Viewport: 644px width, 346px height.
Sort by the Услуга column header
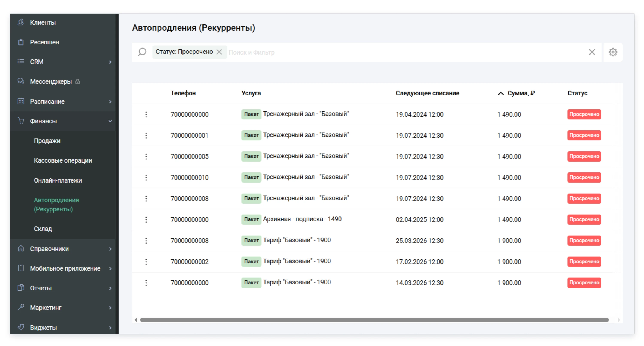(251, 93)
